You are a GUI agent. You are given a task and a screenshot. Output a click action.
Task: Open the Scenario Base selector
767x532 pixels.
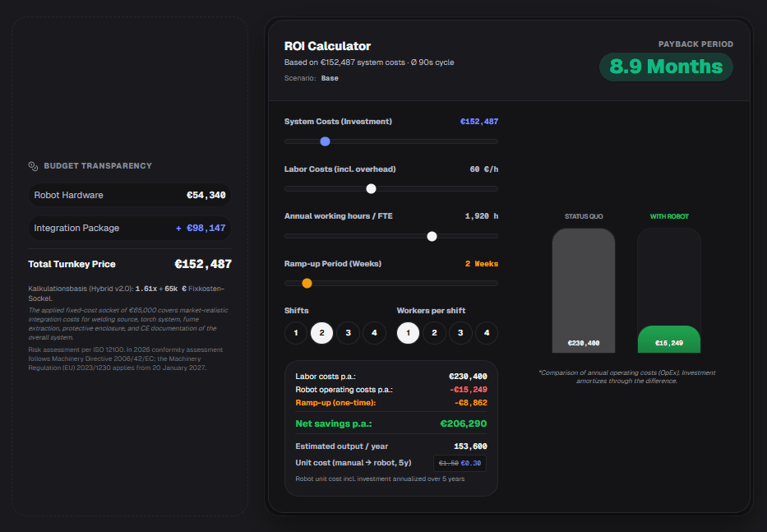coord(329,77)
